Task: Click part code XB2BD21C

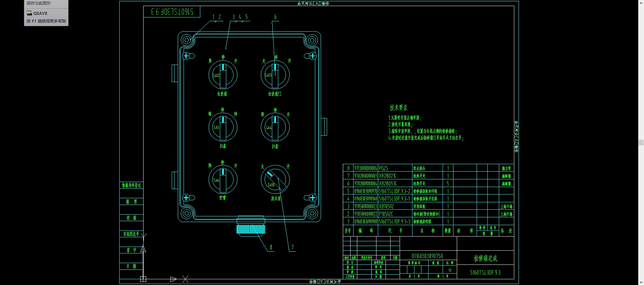Action: pyautogui.click(x=388, y=176)
